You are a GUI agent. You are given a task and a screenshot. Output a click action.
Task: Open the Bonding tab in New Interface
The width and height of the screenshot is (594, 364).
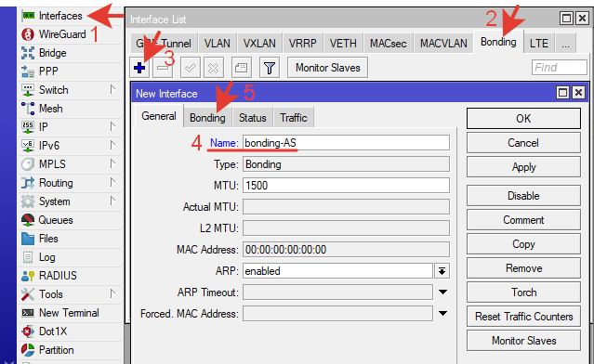(207, 118)
